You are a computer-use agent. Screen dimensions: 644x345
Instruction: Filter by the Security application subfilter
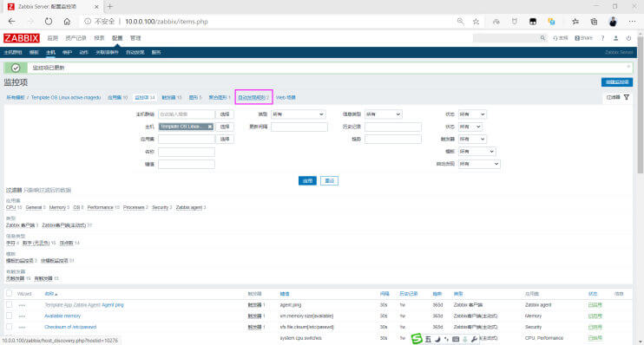click(x=161, y=207)
